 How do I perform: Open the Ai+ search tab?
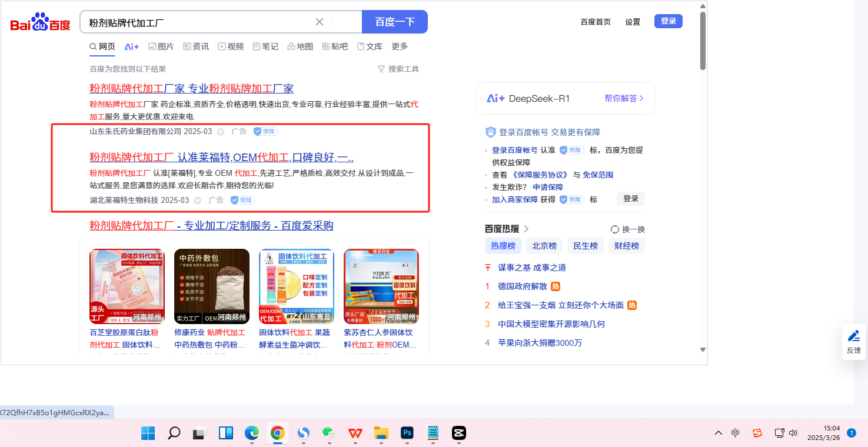132,46
